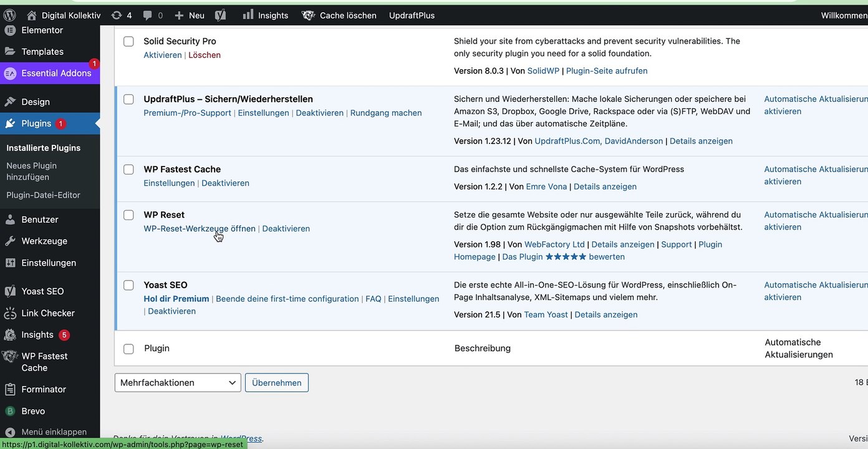This screenshot has width=868, height=449.
Task: Open Einstellungen under UpdraftPlus
Action: pyautogui.click(x=264, y=113)
